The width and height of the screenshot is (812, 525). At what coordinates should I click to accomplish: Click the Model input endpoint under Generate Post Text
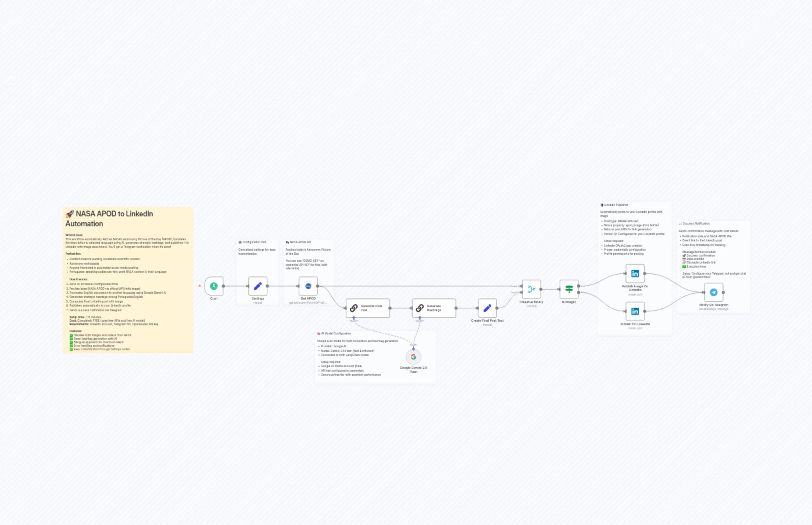pos(354,318)
